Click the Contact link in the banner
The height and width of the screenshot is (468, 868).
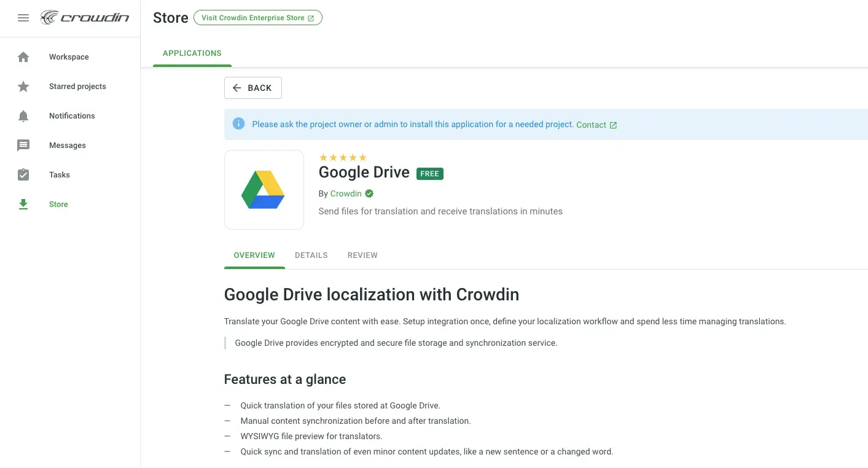click(592, 124)
